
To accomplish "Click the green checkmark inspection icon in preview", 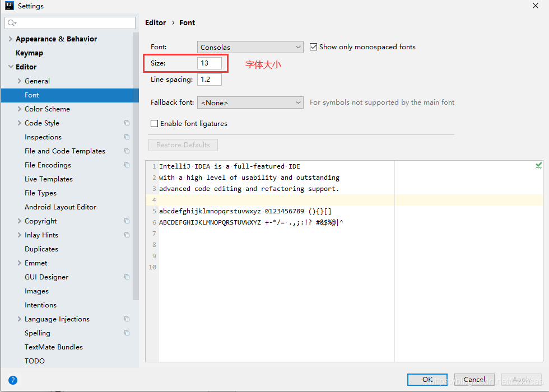I will tap(538, 166).
